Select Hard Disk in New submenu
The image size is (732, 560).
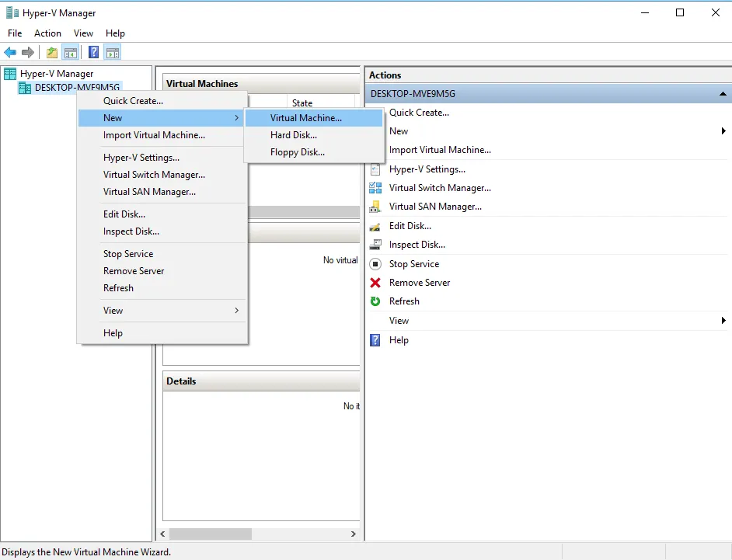pos(314,135)
